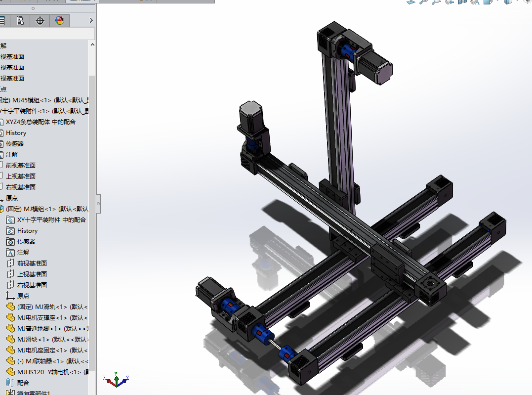532x395 pixels.
Task: Select 原点 just above MJ模组<1>
Action: 11,198
